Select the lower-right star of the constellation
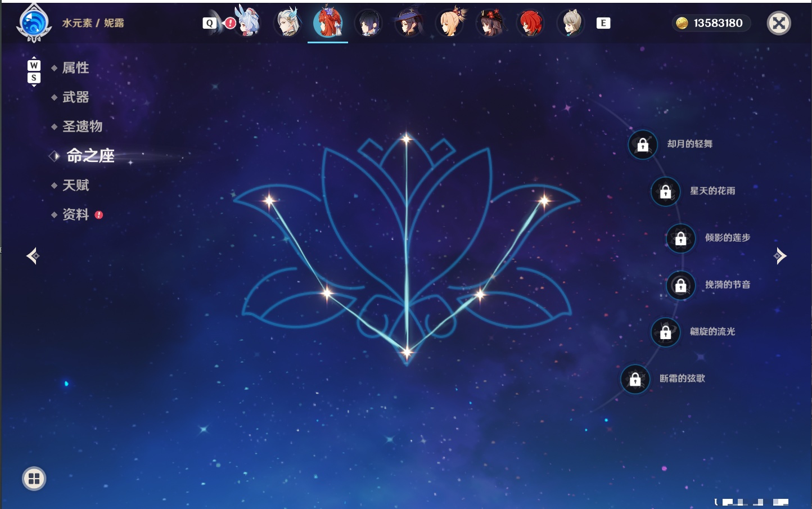Image resolution: width=812 pixels, height=509 pixels. 480,294
